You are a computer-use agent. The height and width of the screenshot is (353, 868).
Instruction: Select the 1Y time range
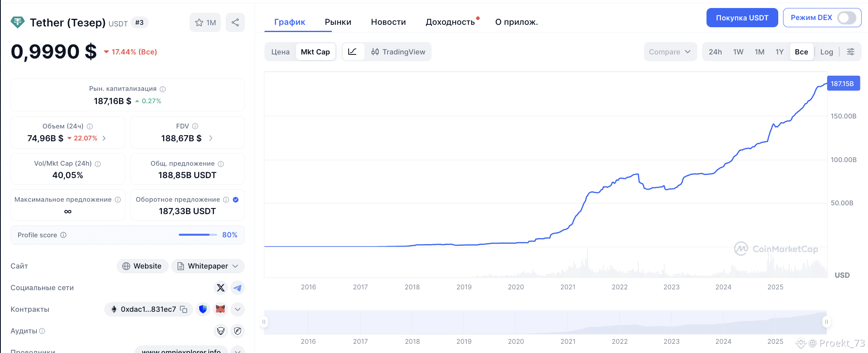tap(779, 52)
